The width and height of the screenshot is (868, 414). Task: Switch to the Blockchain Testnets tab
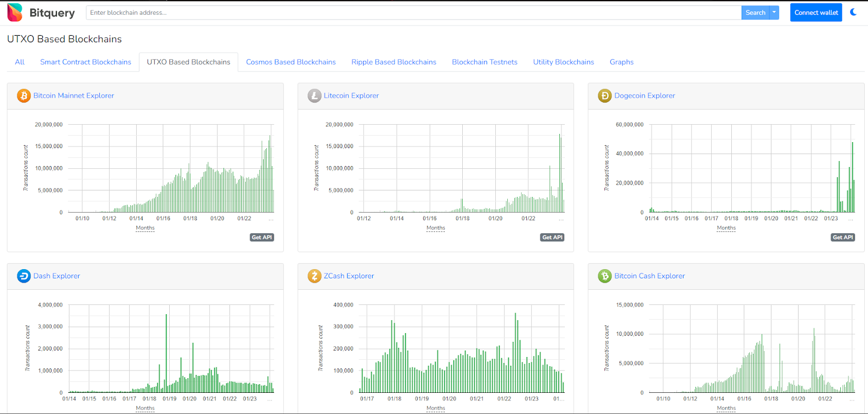pyautogui.click(x=484, y=62)
